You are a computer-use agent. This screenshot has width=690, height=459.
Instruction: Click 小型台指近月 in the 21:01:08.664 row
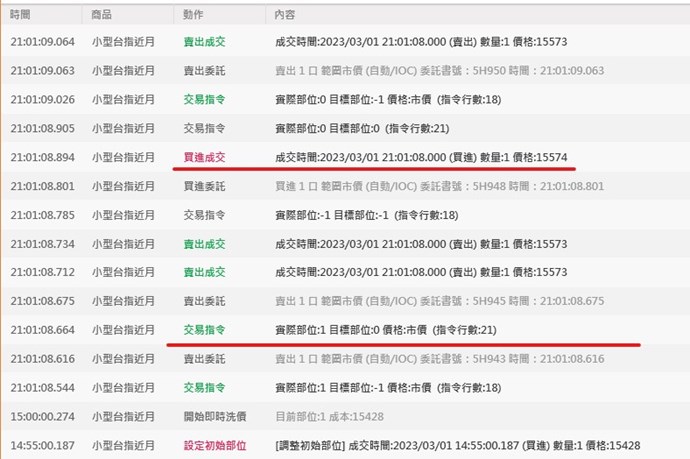[124, 330]
